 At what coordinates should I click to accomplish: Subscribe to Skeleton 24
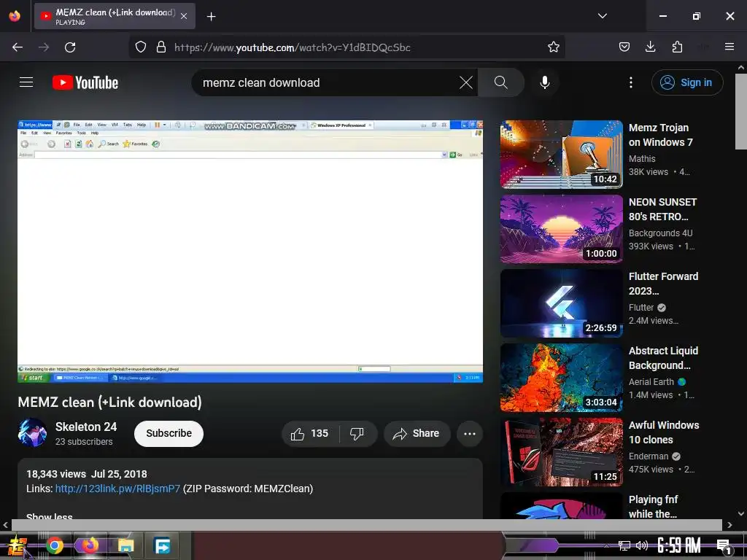[169, 433]
